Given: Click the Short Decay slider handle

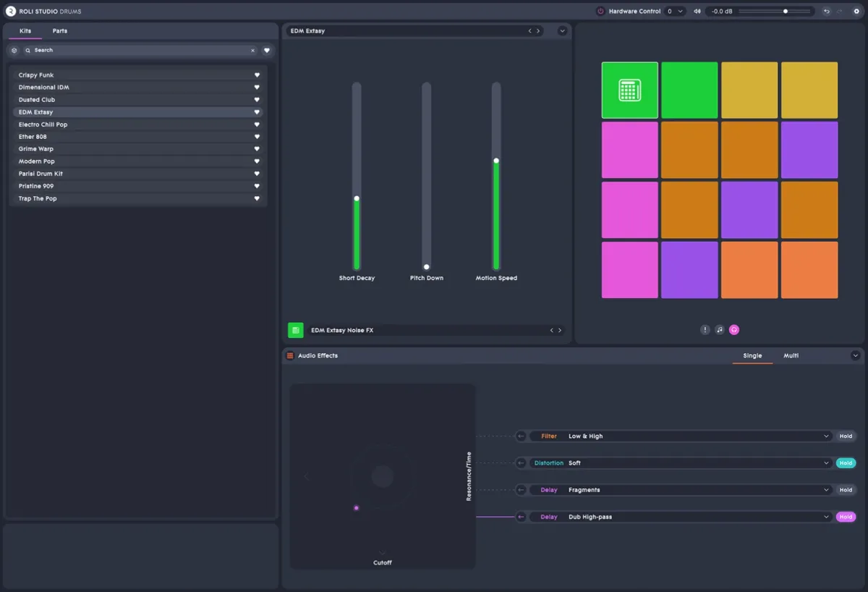Looking at the screenshot, I should click(357, 198).
